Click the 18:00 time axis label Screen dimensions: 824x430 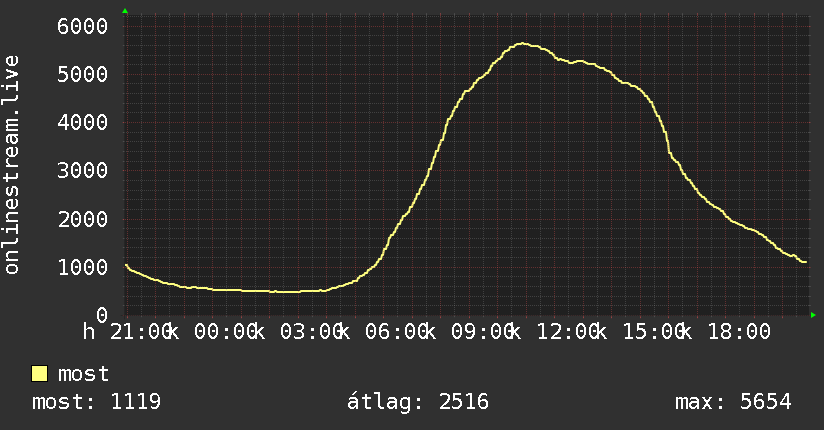point(739,332)
